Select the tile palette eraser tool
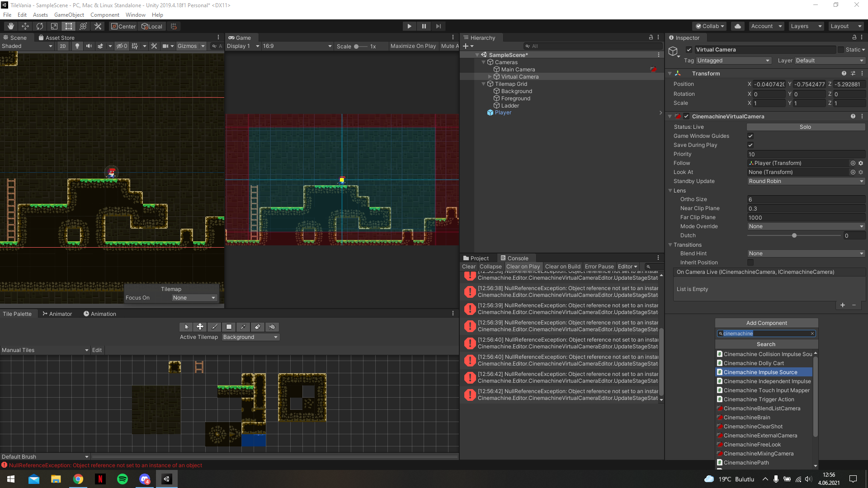The height and width of the screenshot is (488, 868). click(258, 327)
